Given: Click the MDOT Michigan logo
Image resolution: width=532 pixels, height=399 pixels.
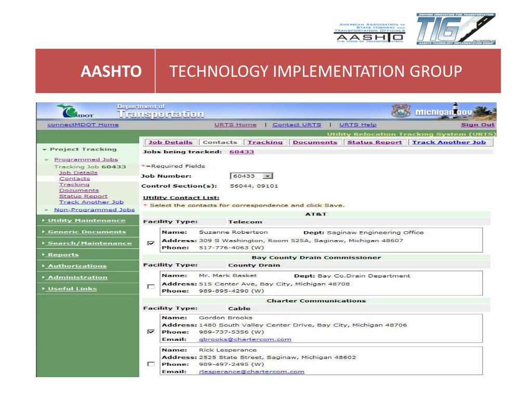Looking at the screenshot, I should click(x=74, y=111).
